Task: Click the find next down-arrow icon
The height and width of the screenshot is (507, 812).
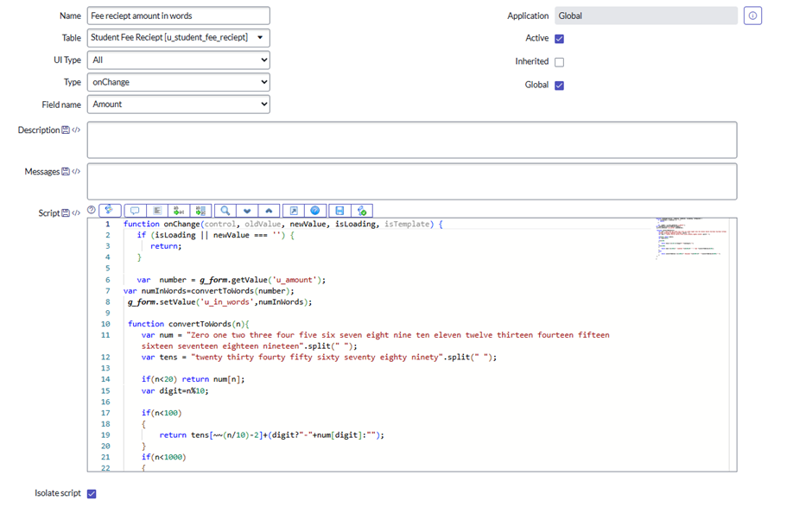Action: tap(247, 210)
